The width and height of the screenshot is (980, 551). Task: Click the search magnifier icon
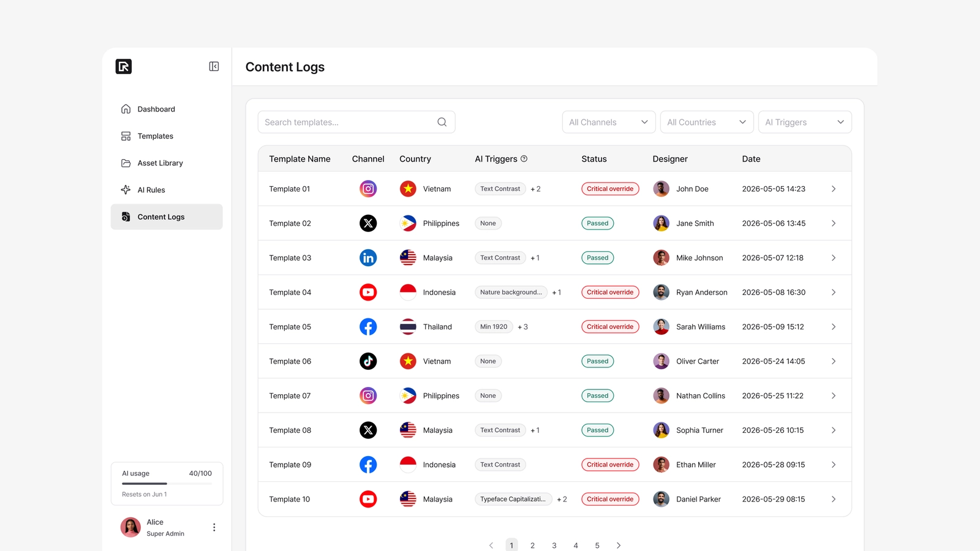tap(442, 122)
